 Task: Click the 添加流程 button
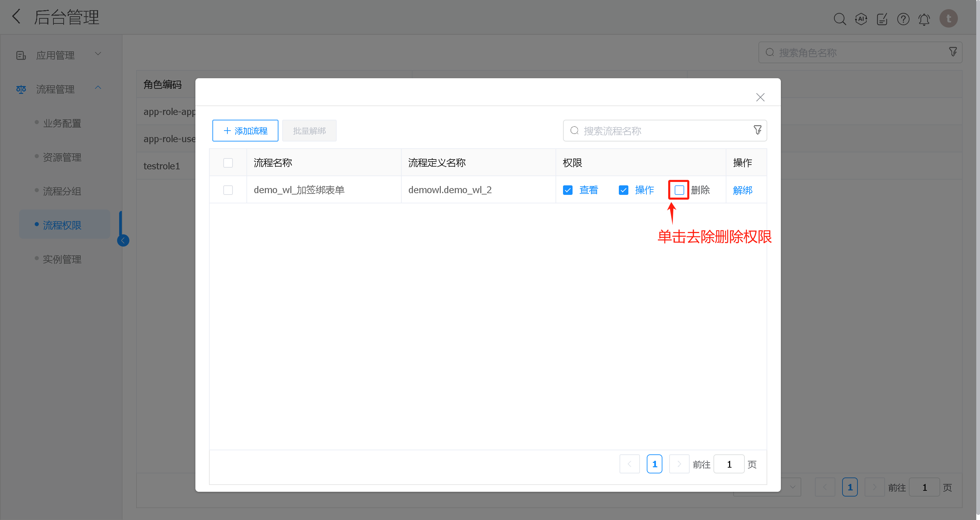click(245, 130)
